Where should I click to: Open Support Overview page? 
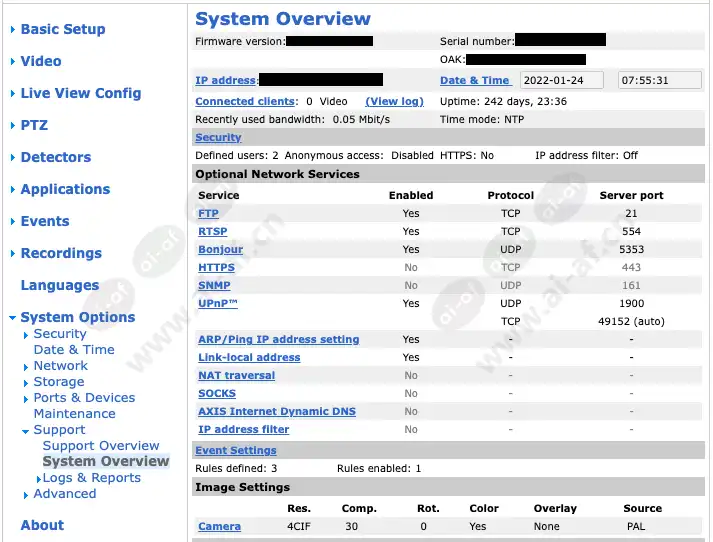tap(101, 446)
